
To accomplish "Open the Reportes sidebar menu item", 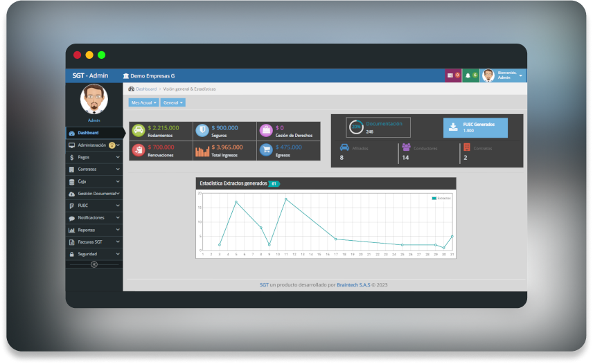I will tap(94, 230).
